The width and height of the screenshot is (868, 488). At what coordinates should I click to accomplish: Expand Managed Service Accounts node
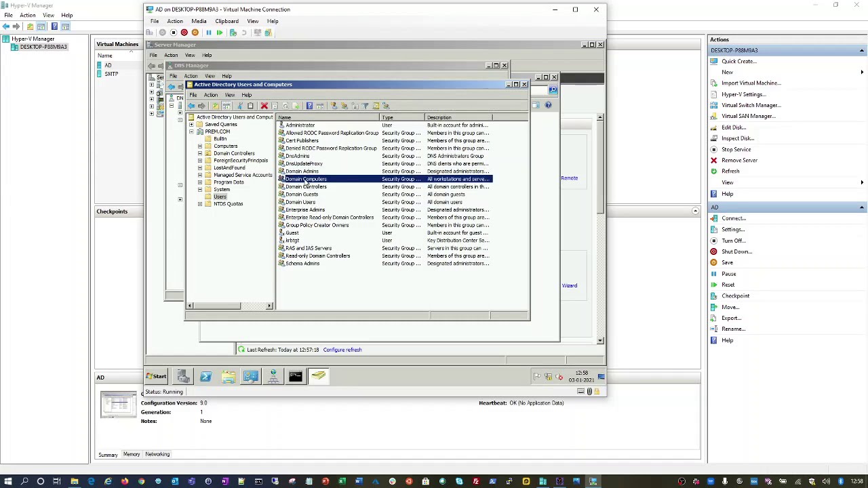[200, 175]
